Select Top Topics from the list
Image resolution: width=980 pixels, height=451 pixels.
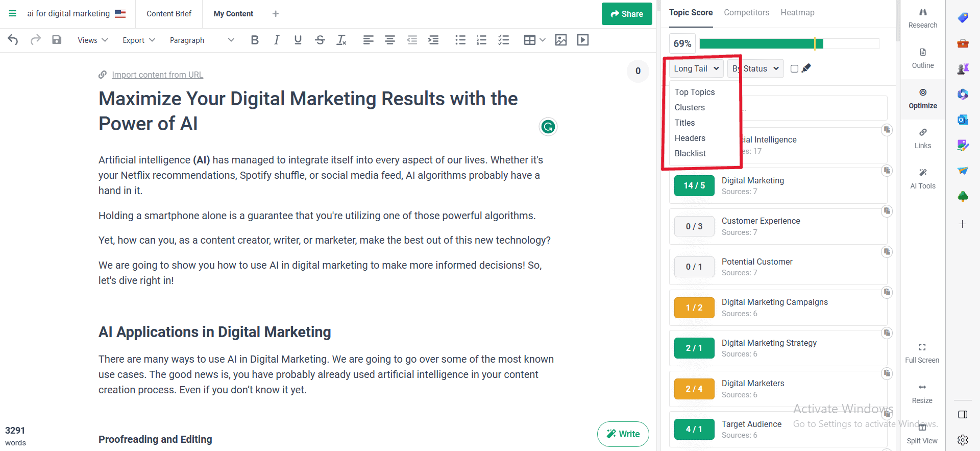[x=695, y=92]
